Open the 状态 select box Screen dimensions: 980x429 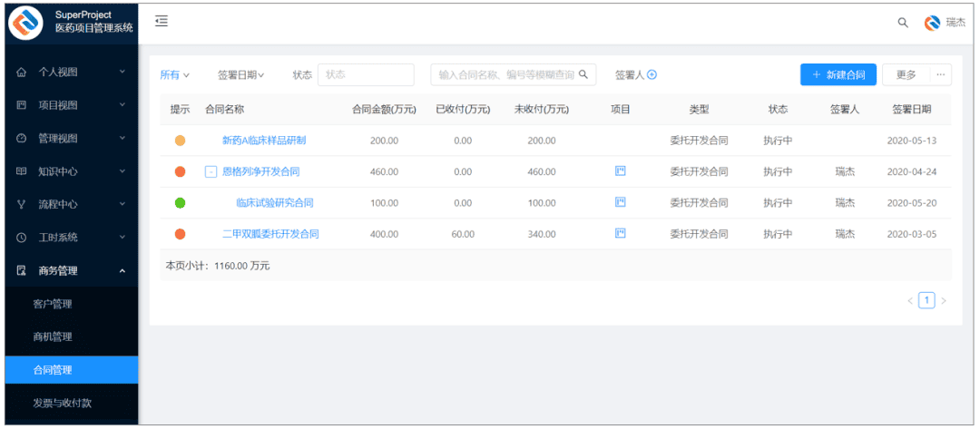[x=366, y=74]
